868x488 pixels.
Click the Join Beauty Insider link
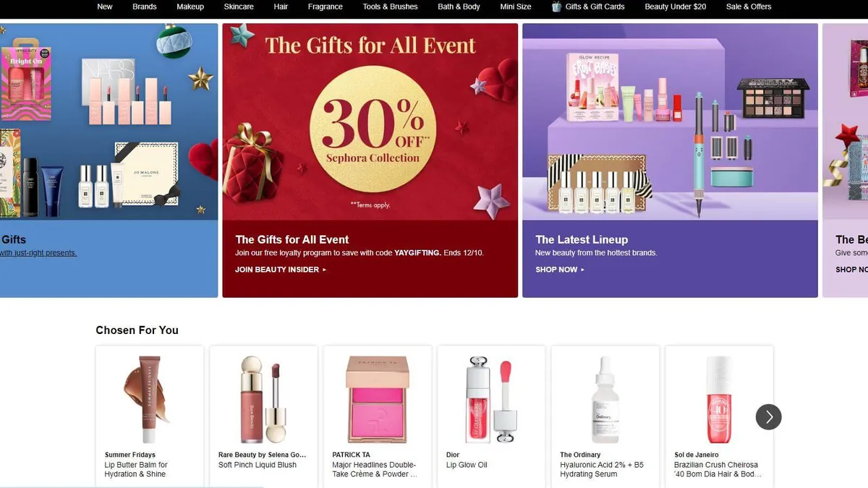[x=281, y=270]
